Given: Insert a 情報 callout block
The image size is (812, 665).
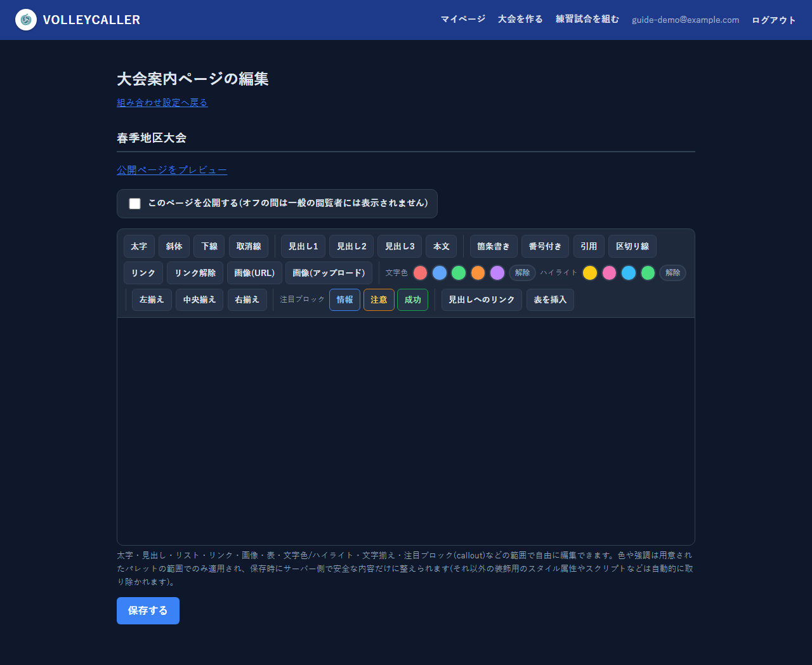Looking at the screenshot, I should click(345, 300).
